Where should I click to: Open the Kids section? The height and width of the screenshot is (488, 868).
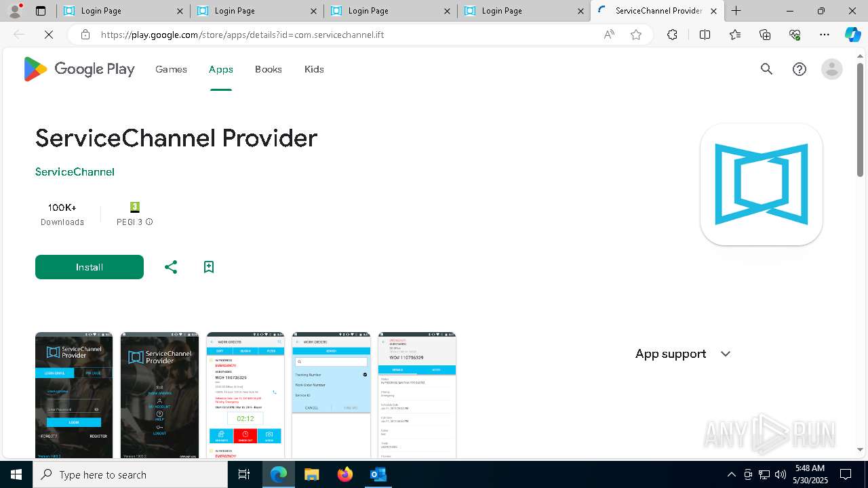[x=314, y=69]
